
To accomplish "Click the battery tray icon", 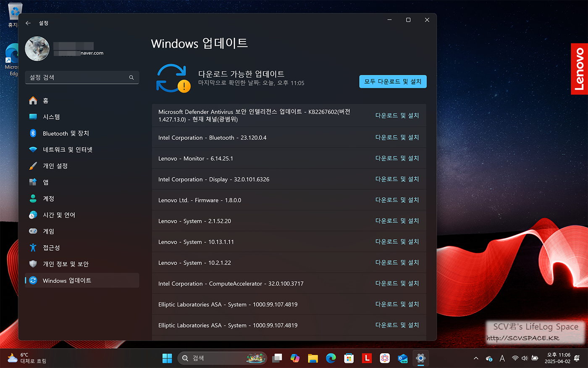I will point(535,358).
